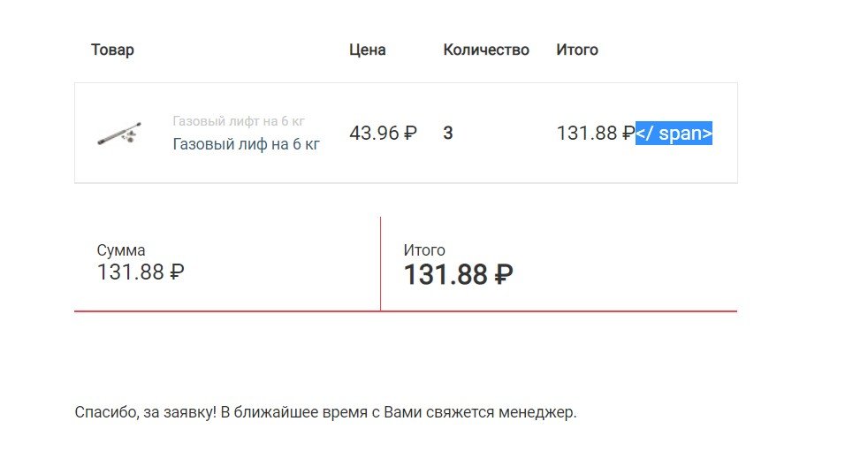
Task: Open the gas lift product thumbnail image
Action: click(119, 133)
